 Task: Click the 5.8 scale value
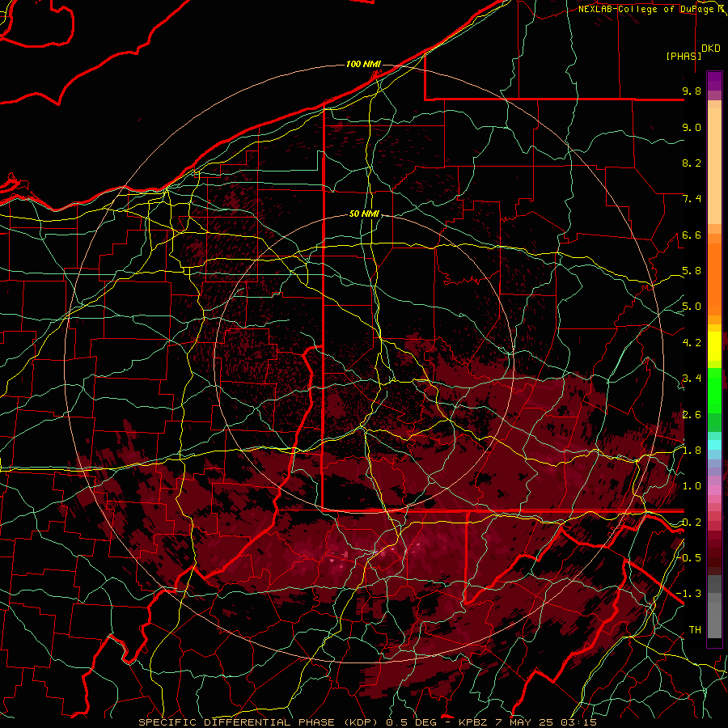pos(692,271)
